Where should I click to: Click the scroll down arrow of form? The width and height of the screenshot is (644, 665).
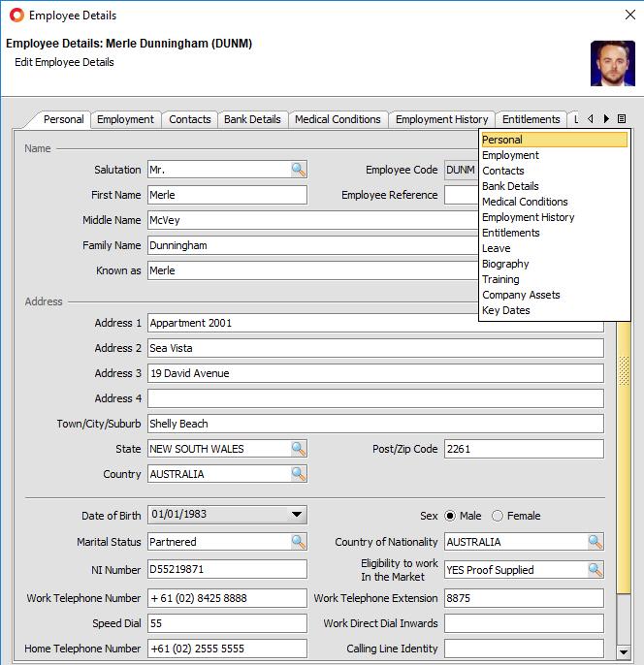[624, 652]
